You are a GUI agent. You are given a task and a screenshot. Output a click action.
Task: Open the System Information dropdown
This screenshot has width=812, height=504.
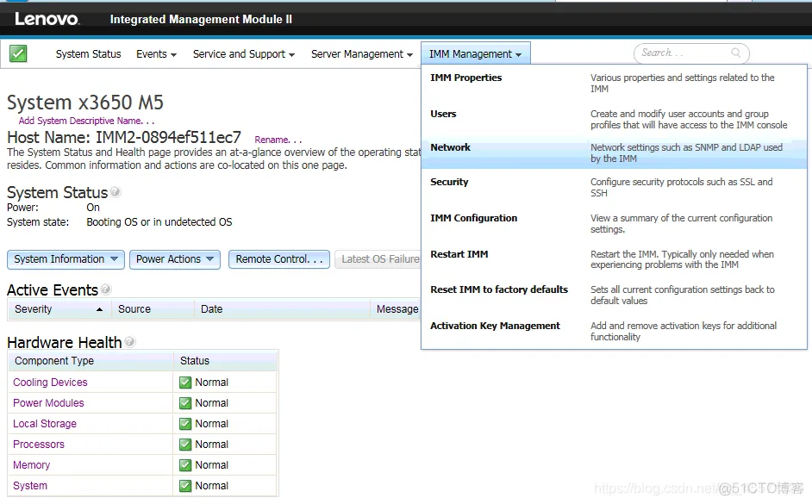click(66, 259)
